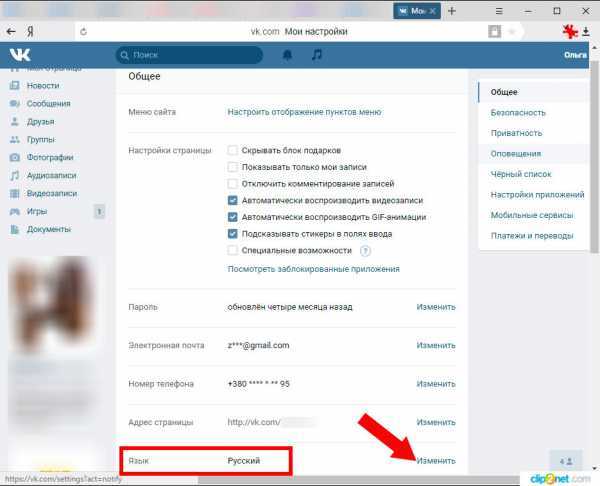Uncheck Автоматически воспроизводить видеозаписи
The height and width of the screenshot is (486, 600).
(x=232, y=200)
